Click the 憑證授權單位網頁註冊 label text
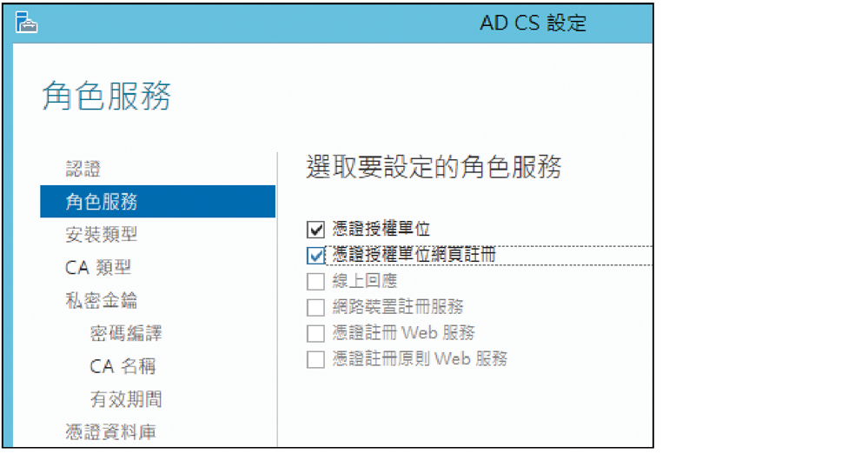Image resolution: width=868 pixels, height=454 pixels. pos(414,255)
